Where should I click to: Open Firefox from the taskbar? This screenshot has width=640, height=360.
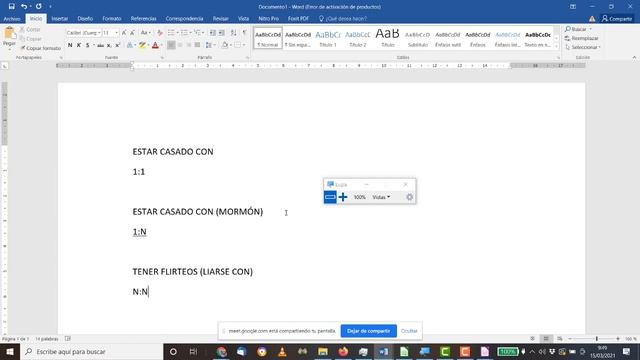[343, 351]
